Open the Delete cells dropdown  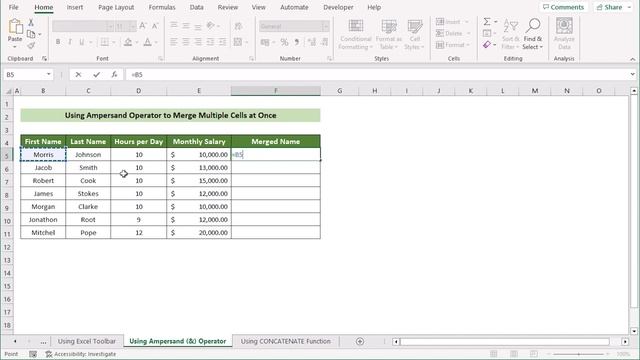(x=469, y=33)
